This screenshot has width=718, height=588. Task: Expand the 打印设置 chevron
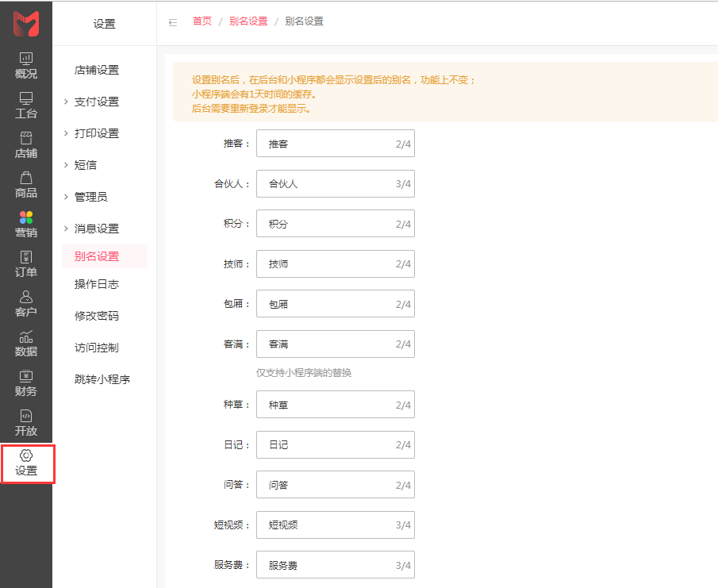pos(66,133)
